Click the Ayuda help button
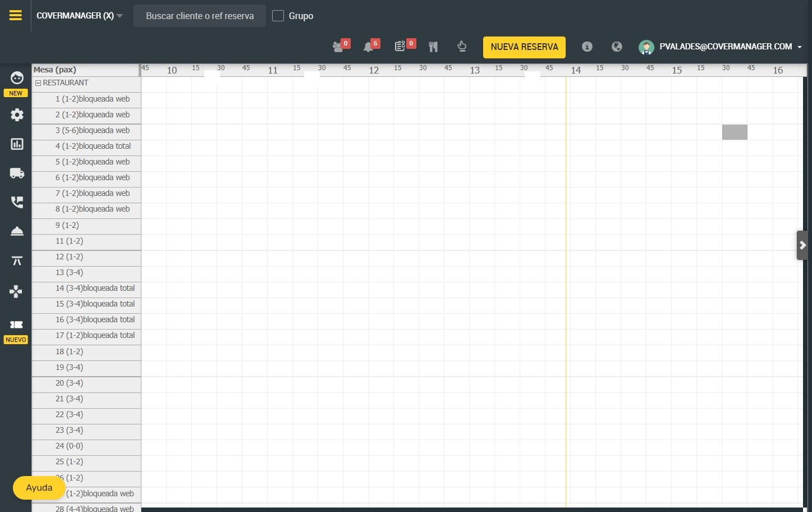 (39, 487)
